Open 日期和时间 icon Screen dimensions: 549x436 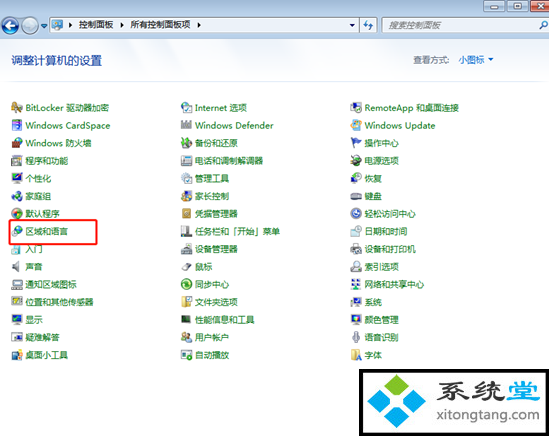pyautogui.click(x=356, y=231)
